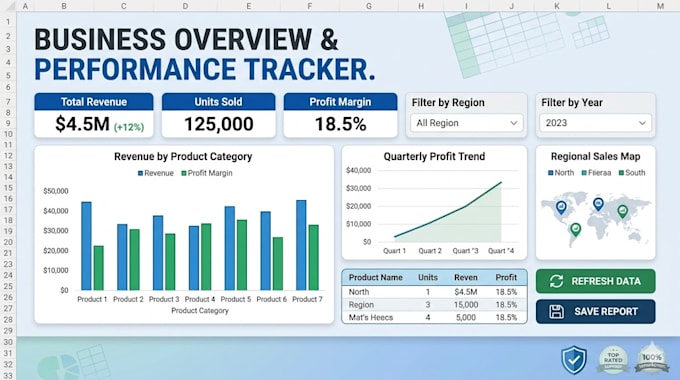
Task: Select row header 15
Action: tap(8, 188)
